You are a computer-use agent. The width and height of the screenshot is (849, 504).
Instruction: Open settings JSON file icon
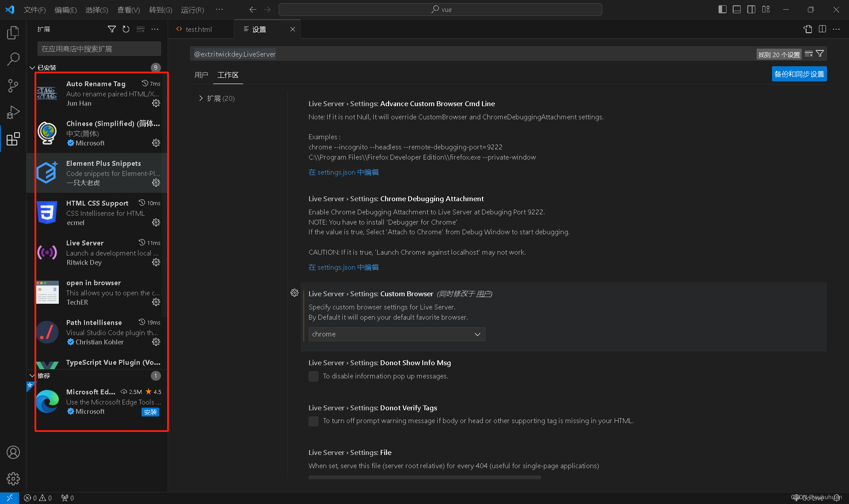808,29
